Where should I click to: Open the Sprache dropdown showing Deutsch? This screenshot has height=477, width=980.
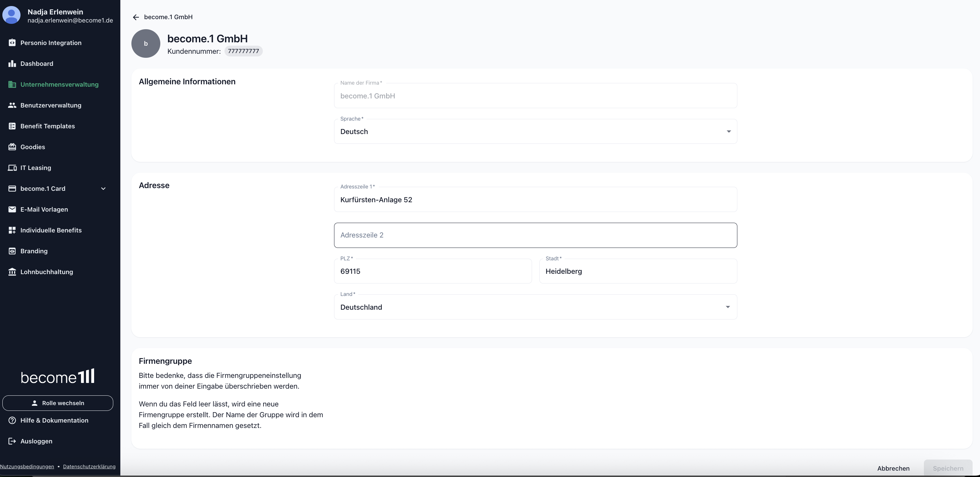(535, 132)
